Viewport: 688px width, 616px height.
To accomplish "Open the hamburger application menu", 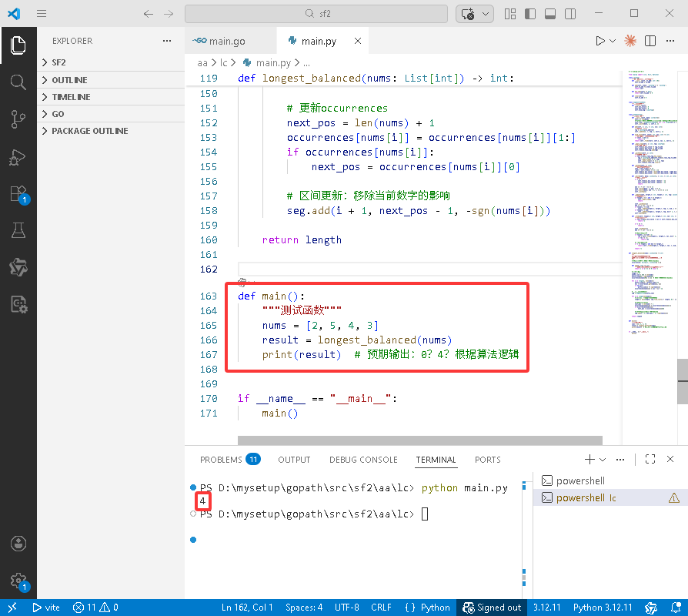I will (x=42, y=14).
